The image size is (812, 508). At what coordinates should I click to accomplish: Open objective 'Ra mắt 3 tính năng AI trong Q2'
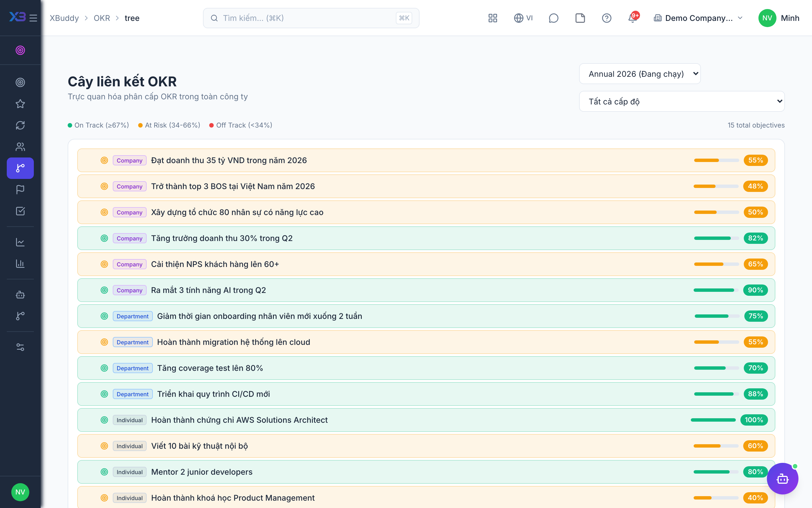[x=426, y=290]
